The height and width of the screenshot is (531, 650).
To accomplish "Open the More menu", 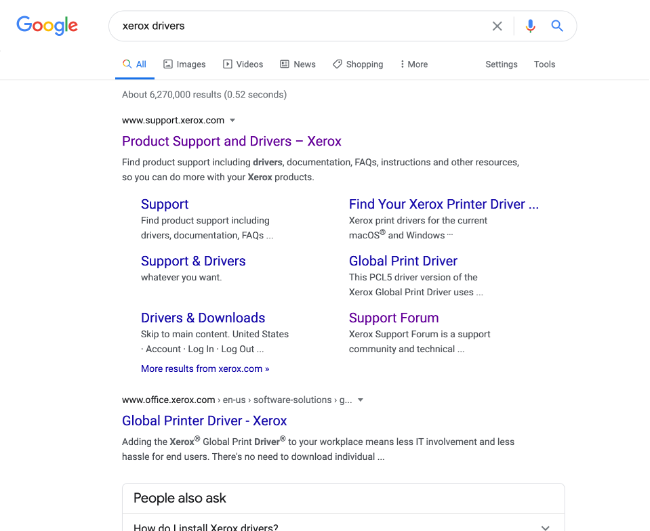I will click(414, 64).
